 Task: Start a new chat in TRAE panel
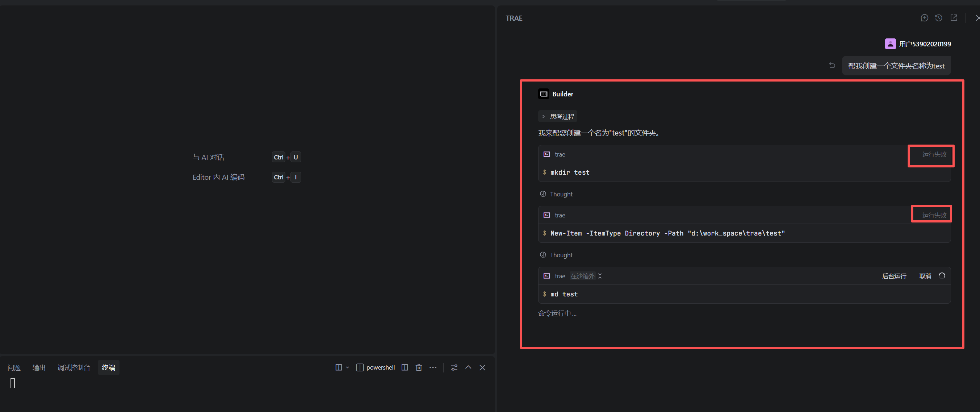924,18
